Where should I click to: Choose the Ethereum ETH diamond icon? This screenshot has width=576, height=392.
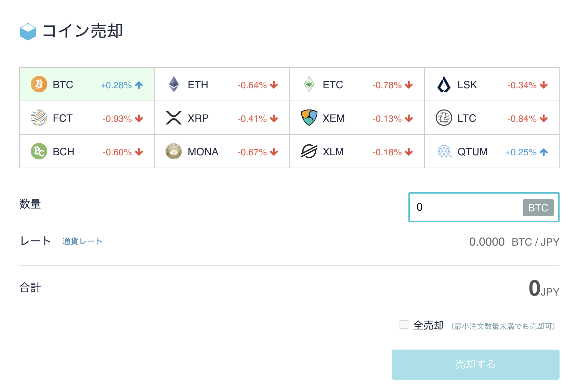[174, 84]
